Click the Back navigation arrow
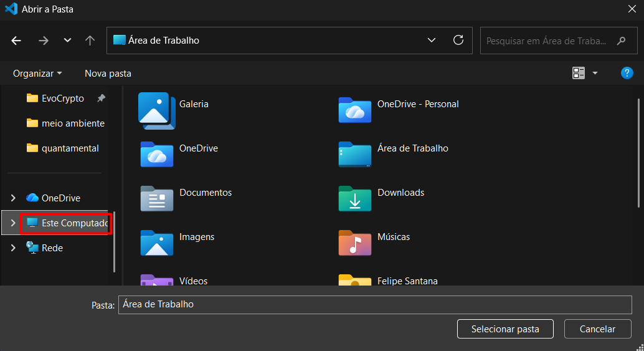The image size is (644, 351). (16, 41)
